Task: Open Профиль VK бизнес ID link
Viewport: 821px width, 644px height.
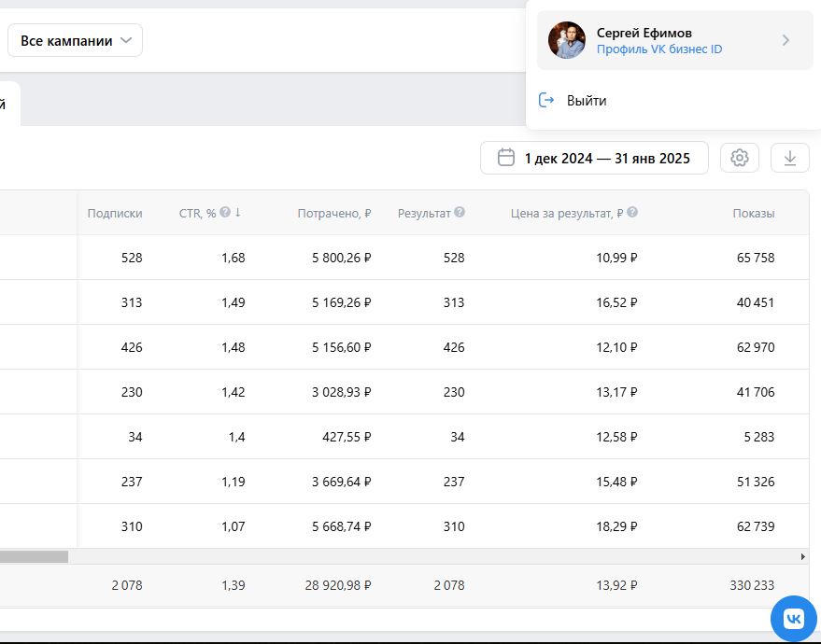Action: click(659, 49)
